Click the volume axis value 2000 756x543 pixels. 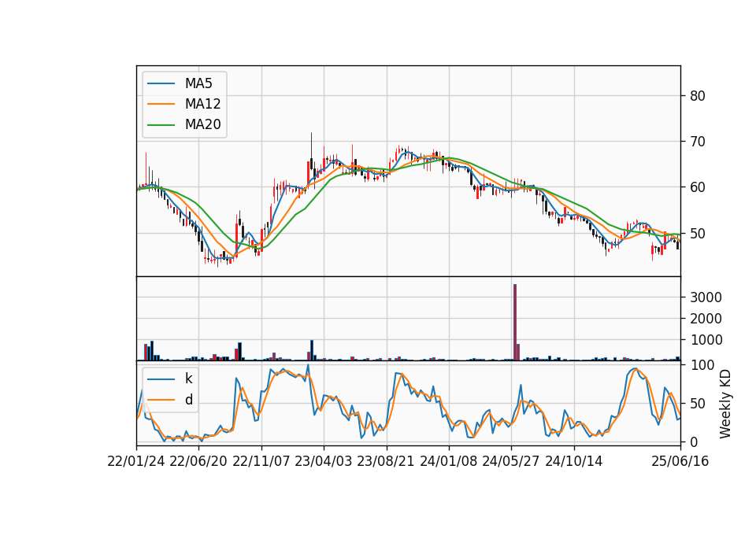pos(706,319)
